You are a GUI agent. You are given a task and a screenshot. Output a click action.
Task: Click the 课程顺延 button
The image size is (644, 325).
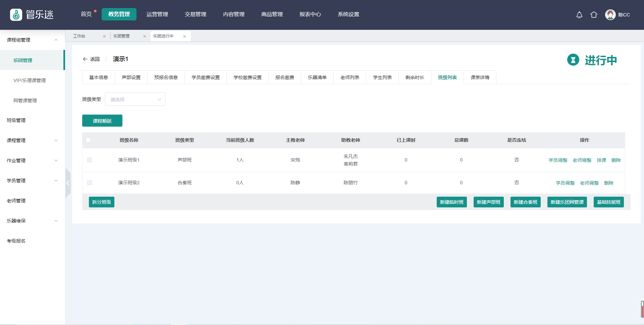click(102, 121)
